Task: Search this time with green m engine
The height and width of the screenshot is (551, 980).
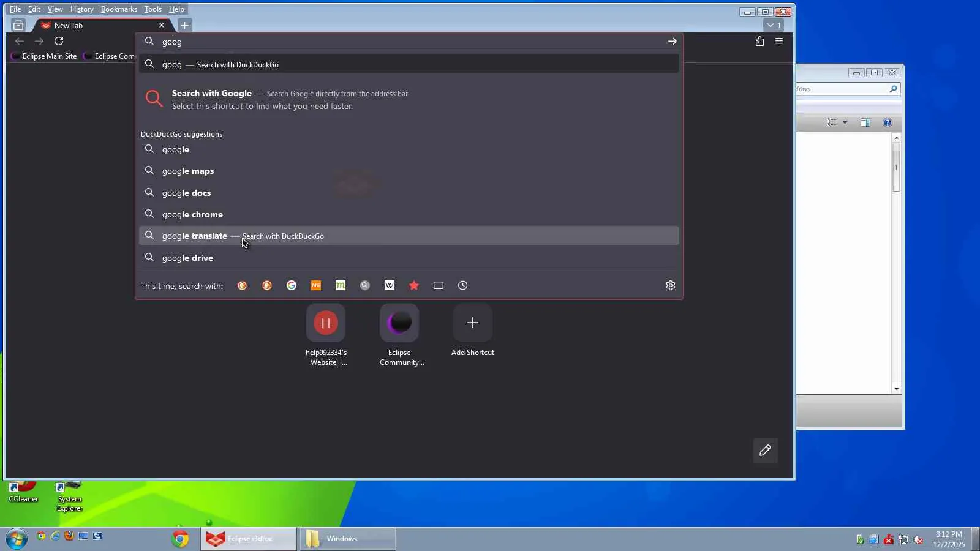Action: tap(341, 285)
